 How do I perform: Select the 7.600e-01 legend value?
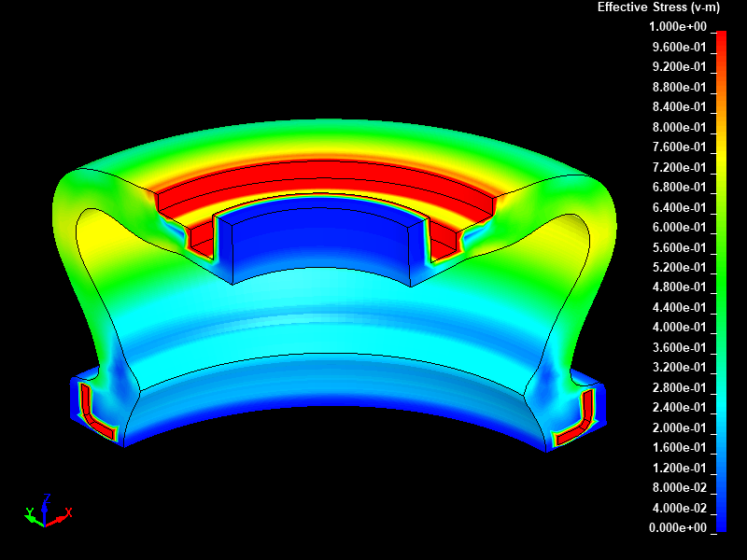[x=679, y=147]
